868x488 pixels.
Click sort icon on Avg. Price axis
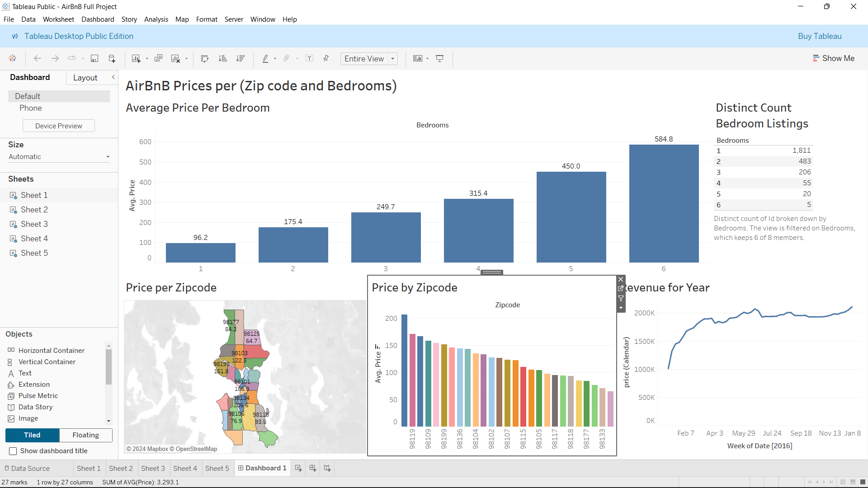pos(377,347)
